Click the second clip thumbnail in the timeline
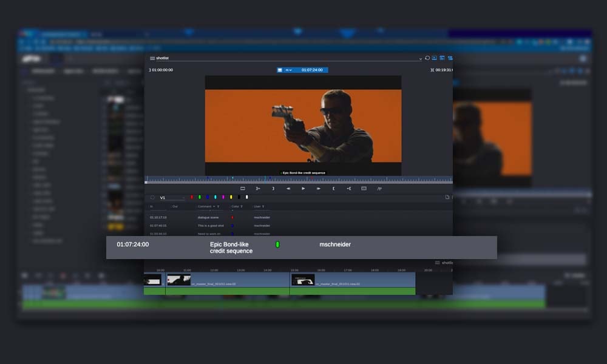The width and height of the screenshot is (607, 364). coord(179,280)
